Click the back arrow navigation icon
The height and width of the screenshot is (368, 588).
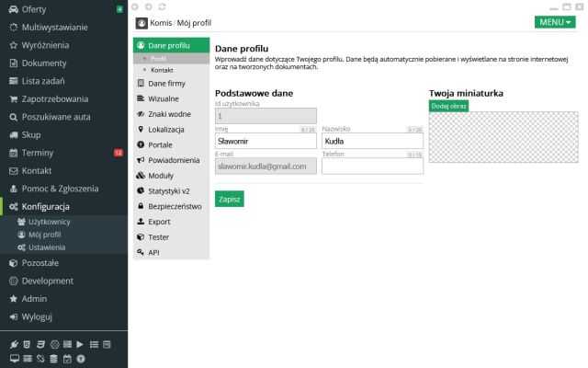[x=136, y=6]
